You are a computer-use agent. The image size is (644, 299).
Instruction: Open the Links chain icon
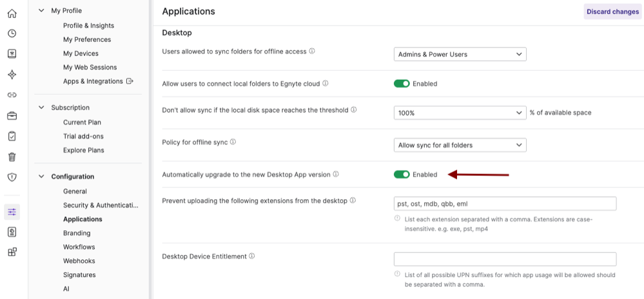point(12,95)
